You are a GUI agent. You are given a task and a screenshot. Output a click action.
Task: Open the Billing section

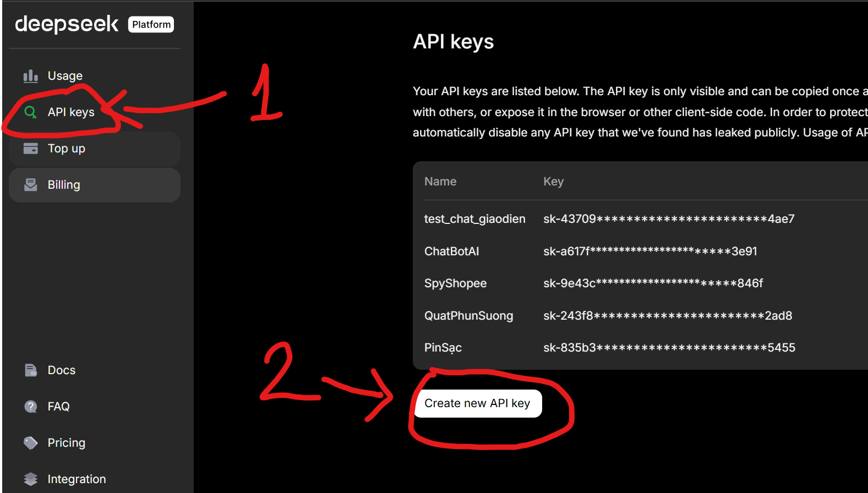pyautogui.click(x=64, y=185)
